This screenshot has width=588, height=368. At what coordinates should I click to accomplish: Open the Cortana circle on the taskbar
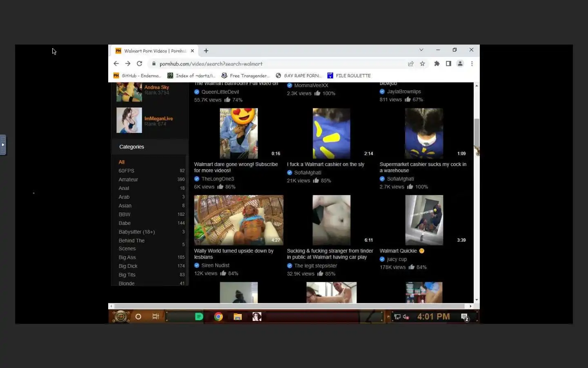[x=138, y=317]
